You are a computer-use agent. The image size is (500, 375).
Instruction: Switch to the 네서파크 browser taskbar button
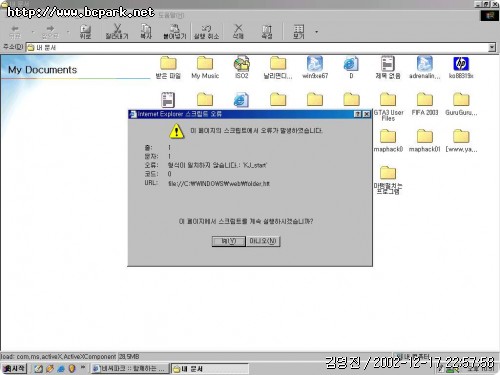pyautogui.click(x=129, y=369)
